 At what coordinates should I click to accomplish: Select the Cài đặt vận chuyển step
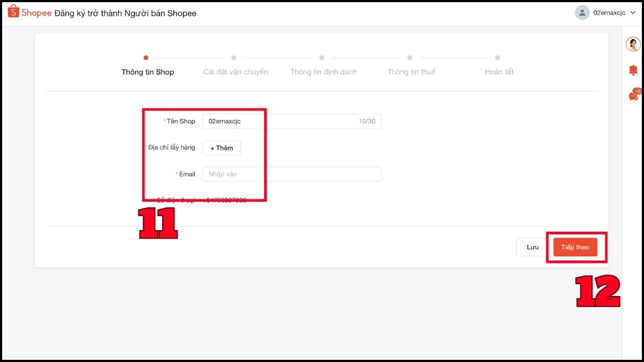click(x=236, y=72)
